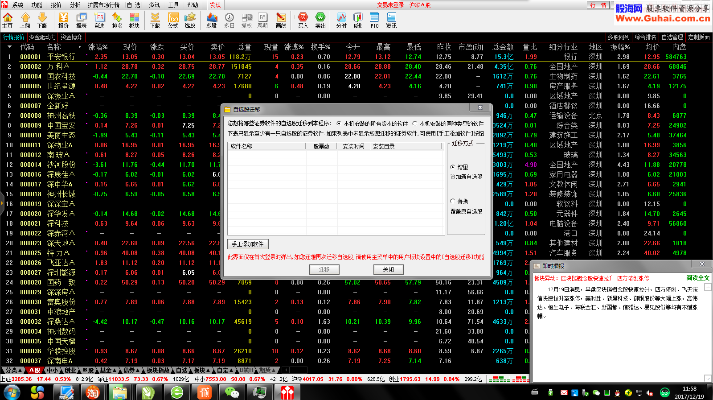This screenshot has width=713, height=400.
Task: Click the bottom scrollbar arrow of the news popup
Action: coord(708,378)
